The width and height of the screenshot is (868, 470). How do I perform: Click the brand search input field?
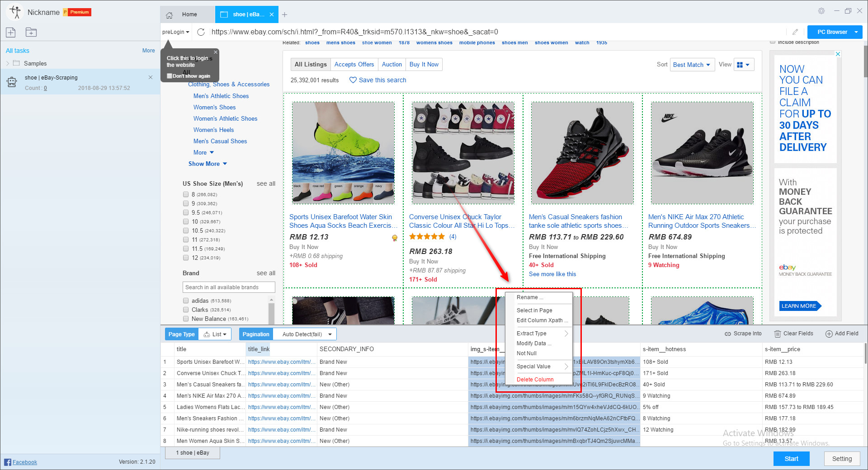(229, 287)
